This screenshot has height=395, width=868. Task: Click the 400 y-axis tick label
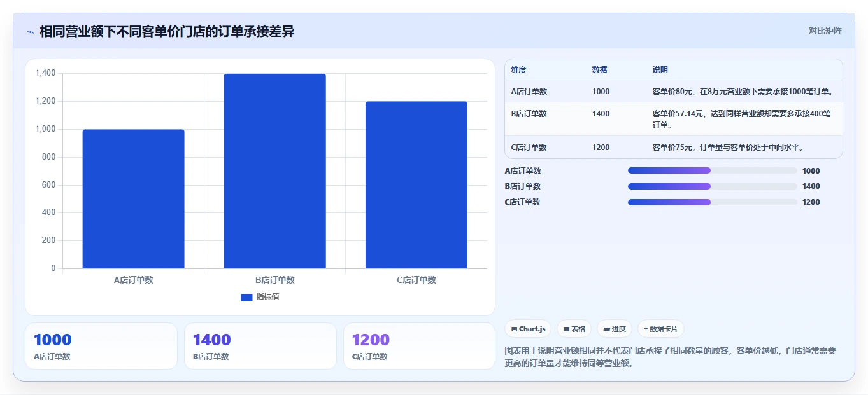click(x=49, y=212)
